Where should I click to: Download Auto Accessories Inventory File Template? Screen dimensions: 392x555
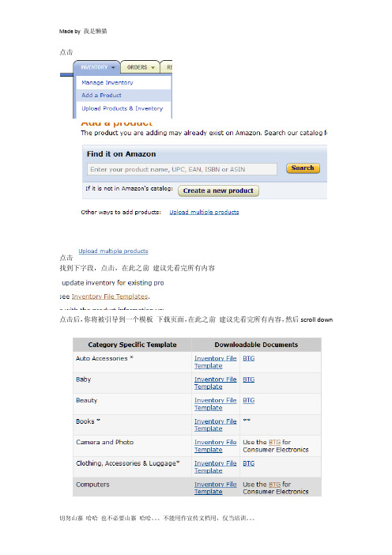pos(215,362)
